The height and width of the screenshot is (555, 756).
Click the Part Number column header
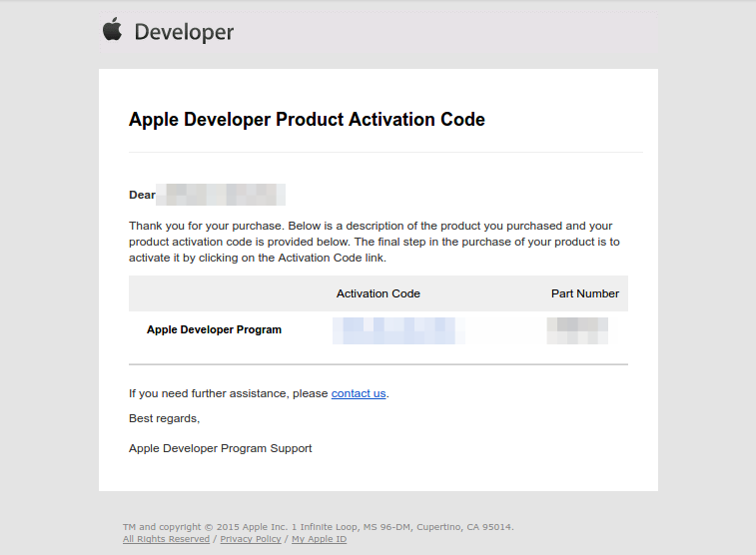(585, 293)
